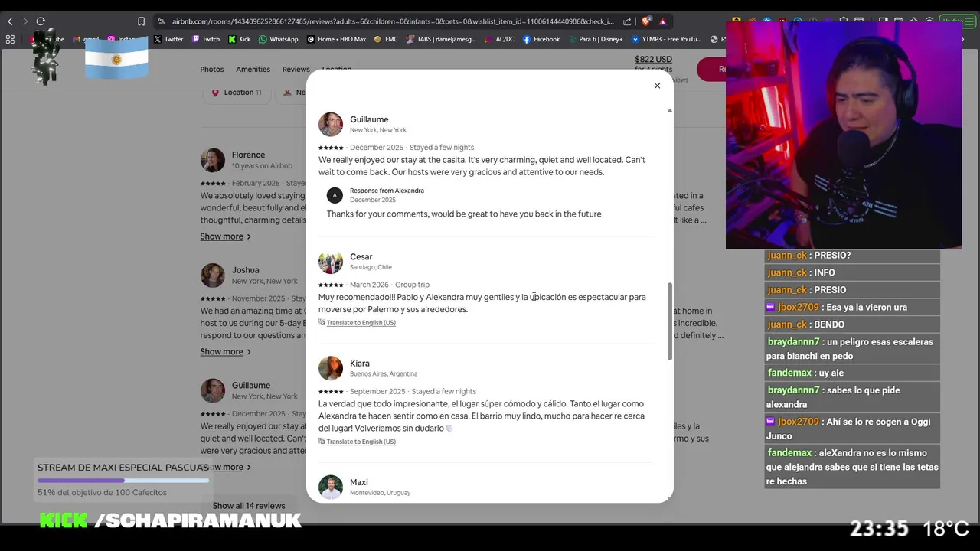980x551 pixels.
Task: Click chat message 'juann_ck : BENDO'
Action: tap(852, 324)
